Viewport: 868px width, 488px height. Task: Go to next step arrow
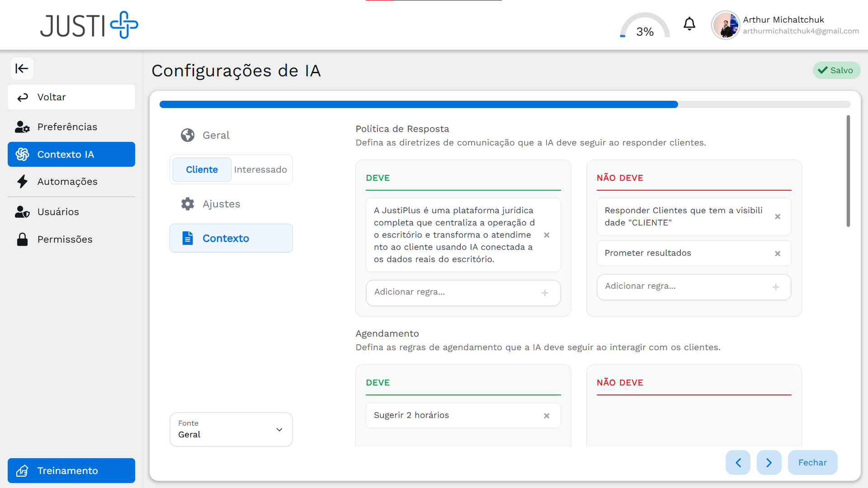769,462
